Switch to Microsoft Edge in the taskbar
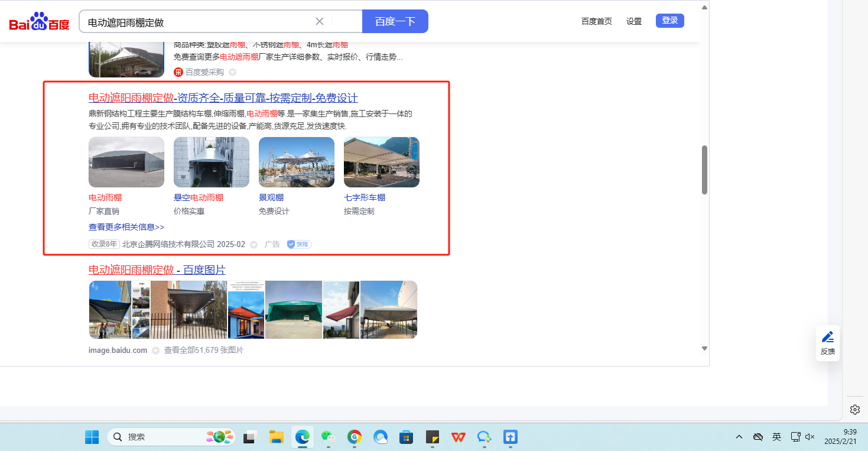 (303, 437)
